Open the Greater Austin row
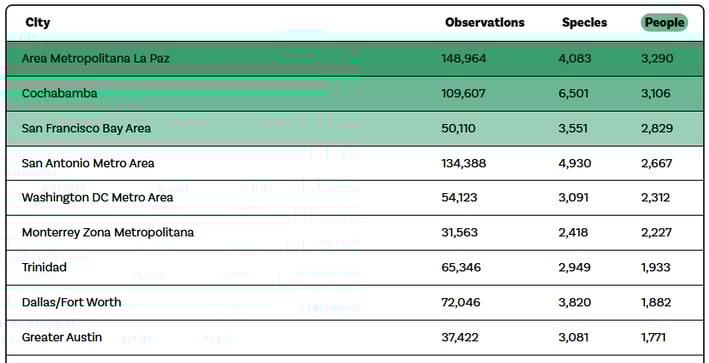This screenshot has height=363, width=709. (355, 337)
